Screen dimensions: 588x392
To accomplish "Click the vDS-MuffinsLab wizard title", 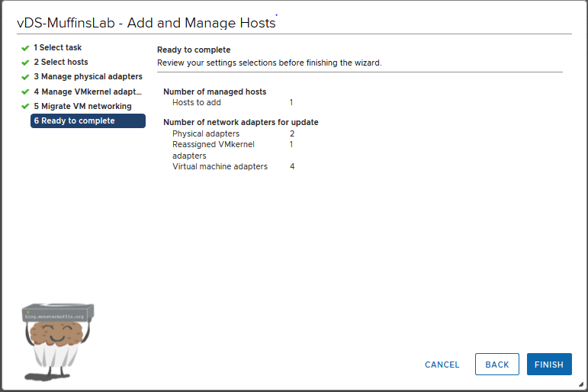I will click(146, 23).
